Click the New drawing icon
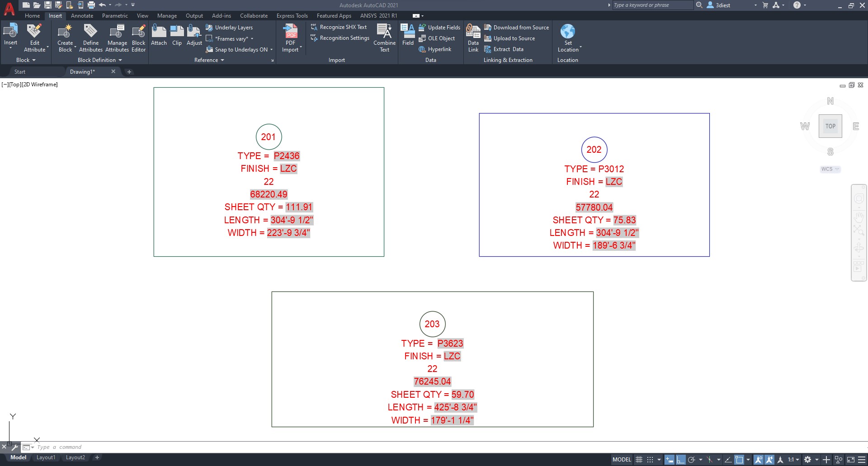 tap(26, 5)
